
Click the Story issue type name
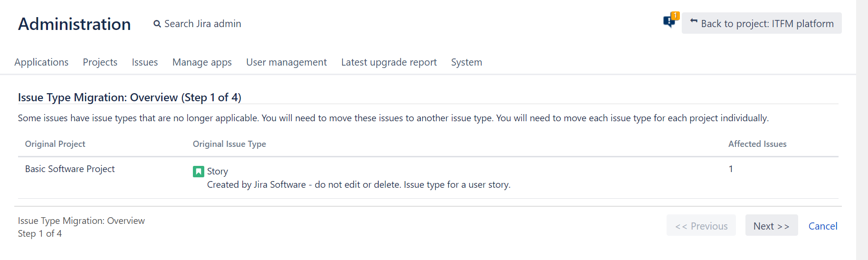(x=218, y=172)
